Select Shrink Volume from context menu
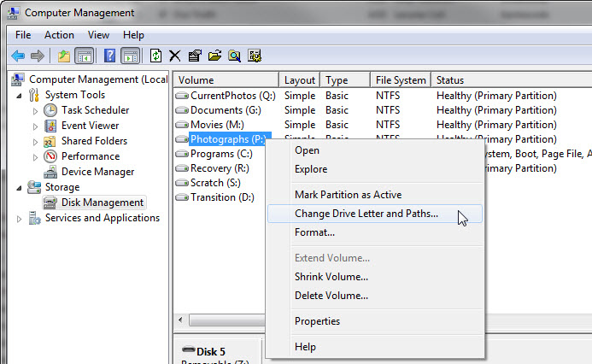592x364 pixels. pos(331,277)
